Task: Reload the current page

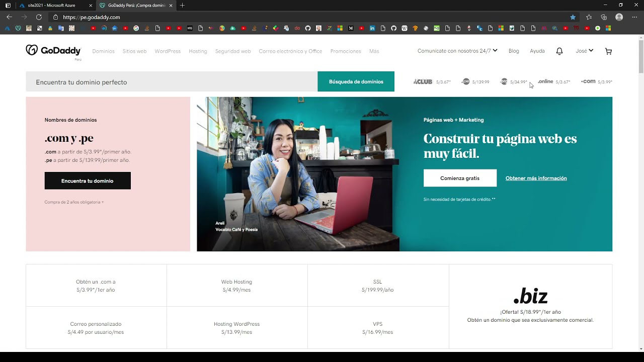Action: (x=39, y=17)
